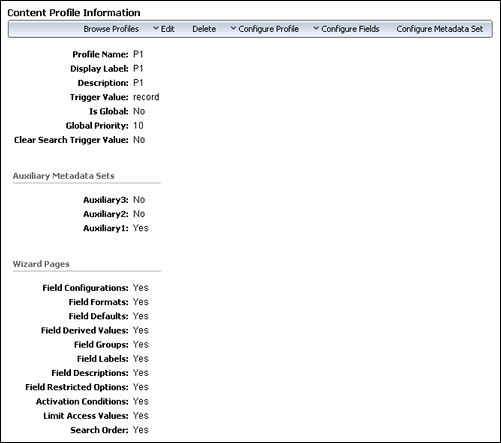Viewport: 501px width, 443px height.
Task: Click the 'Global Priority:' label
Action: (x=97, y=126)
